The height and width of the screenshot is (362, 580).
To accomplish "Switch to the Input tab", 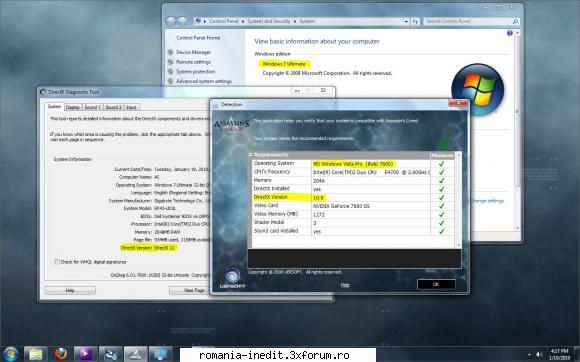I will (131, 107).
